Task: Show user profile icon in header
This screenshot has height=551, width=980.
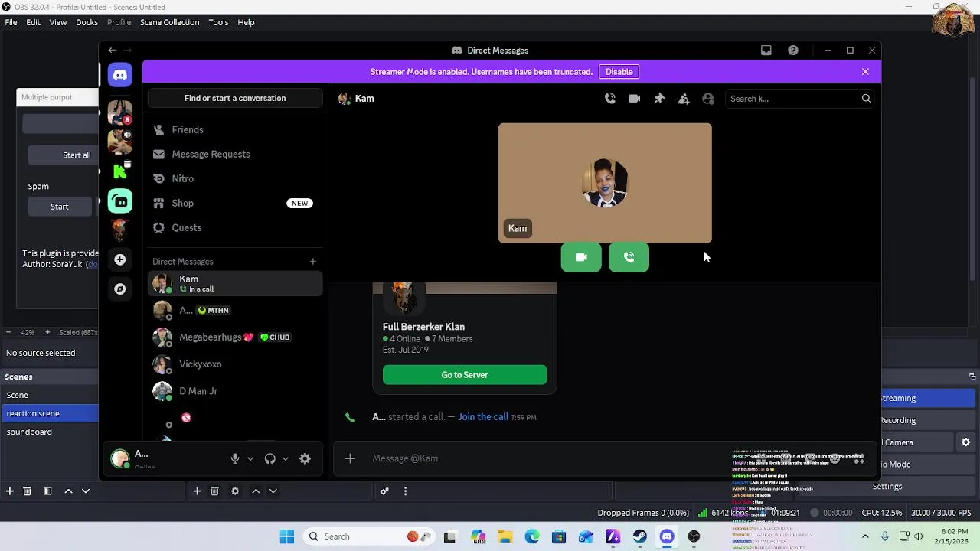Action: click(x=708, y=99)
